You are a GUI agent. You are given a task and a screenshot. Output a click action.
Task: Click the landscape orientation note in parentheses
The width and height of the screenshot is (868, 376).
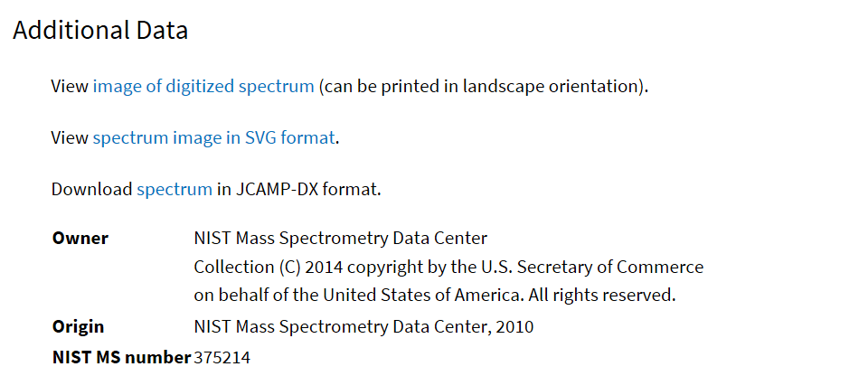(x=484, y=87)
